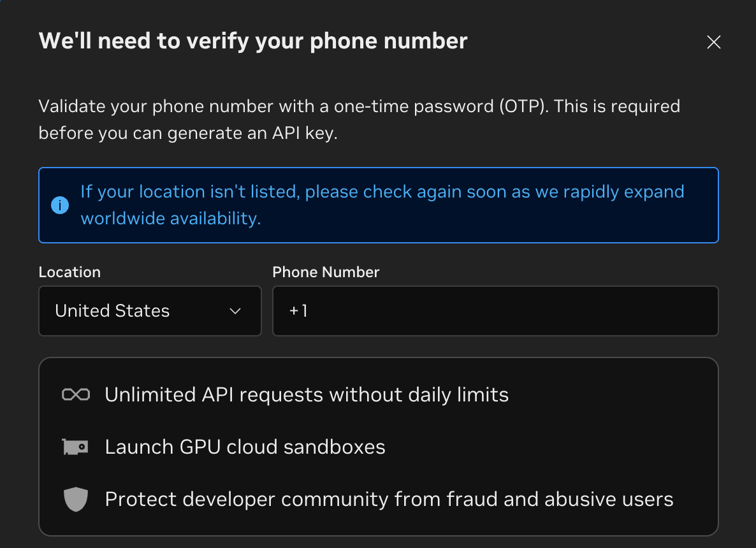Expand the chevron arrow beside United States

[x=235, y=311]
